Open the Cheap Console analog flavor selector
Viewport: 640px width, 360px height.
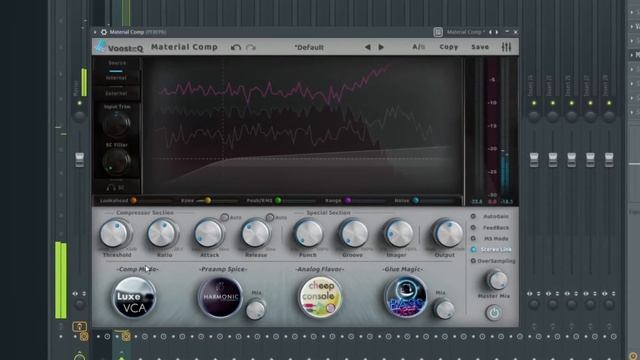point(320,297)
